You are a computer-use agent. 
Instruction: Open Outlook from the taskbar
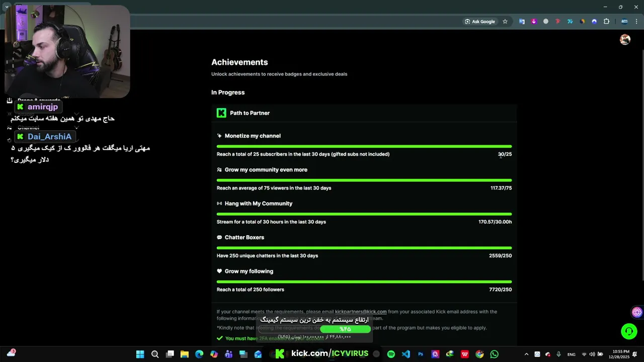258,354
